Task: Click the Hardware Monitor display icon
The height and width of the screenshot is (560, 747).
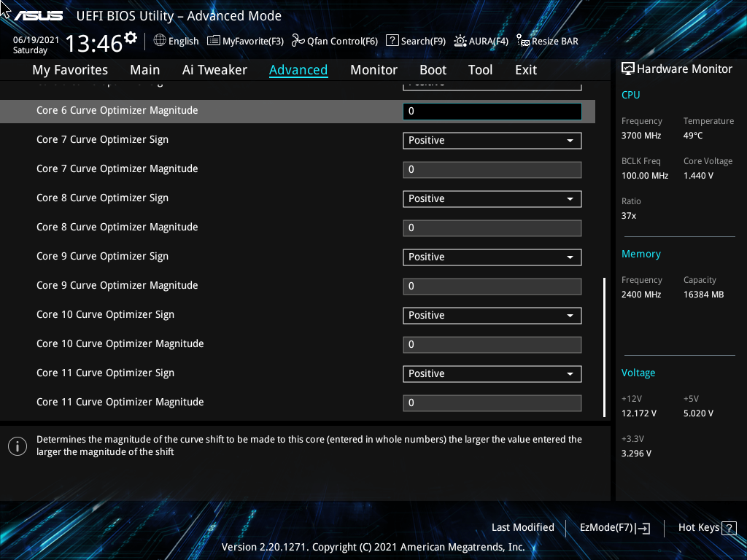Action: click(x=628, y=69)
